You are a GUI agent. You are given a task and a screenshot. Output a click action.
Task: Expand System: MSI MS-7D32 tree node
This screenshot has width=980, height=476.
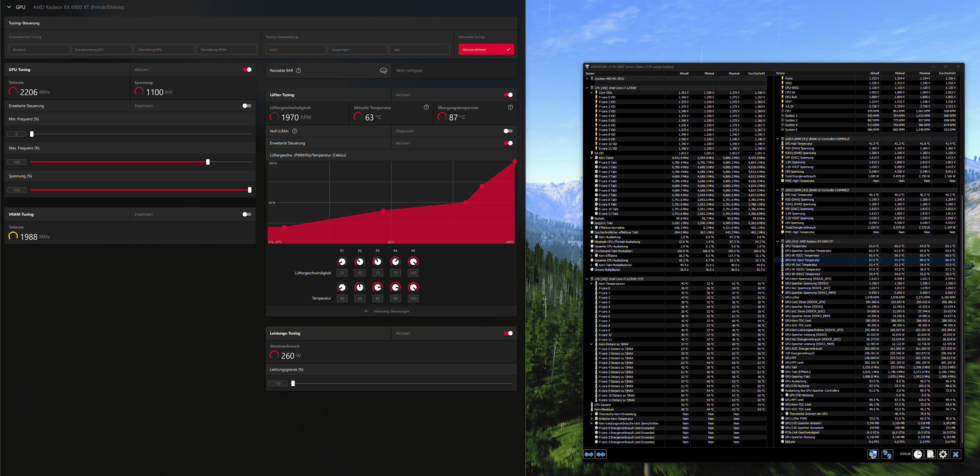point(587,78)
